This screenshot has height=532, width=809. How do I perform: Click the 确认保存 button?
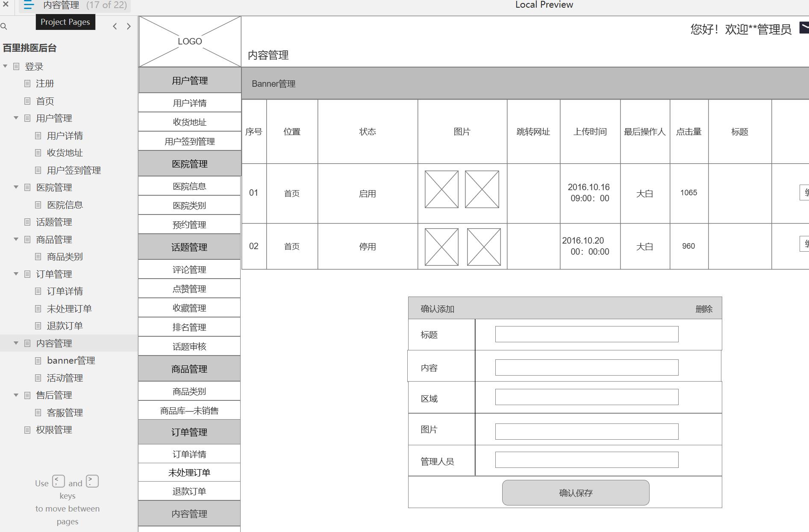(576, 493)
